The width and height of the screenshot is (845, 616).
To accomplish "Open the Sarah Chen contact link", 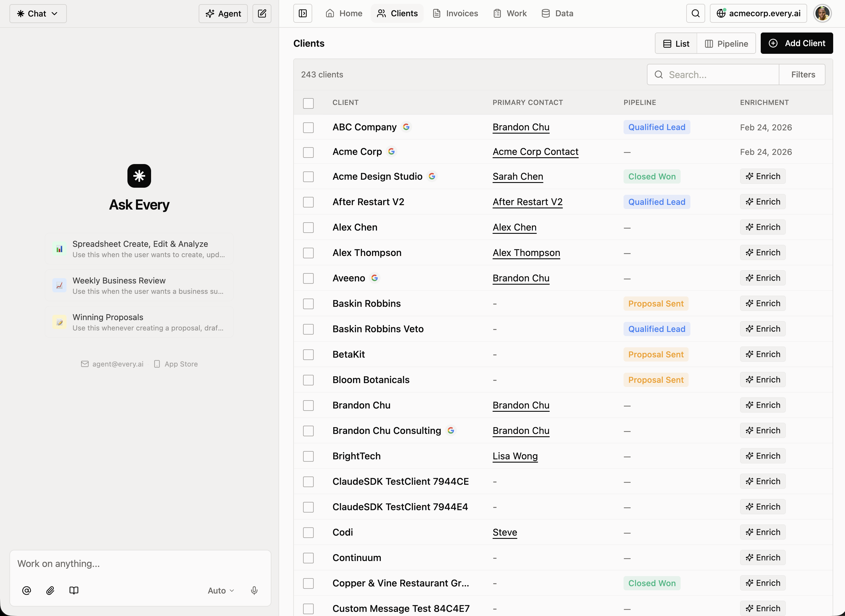I will (x=518, y=176).
